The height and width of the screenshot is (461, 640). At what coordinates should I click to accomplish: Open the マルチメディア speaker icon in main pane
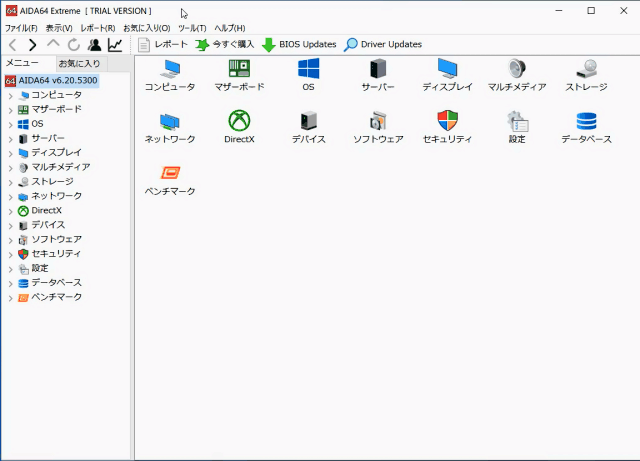(x=517, y=68)
